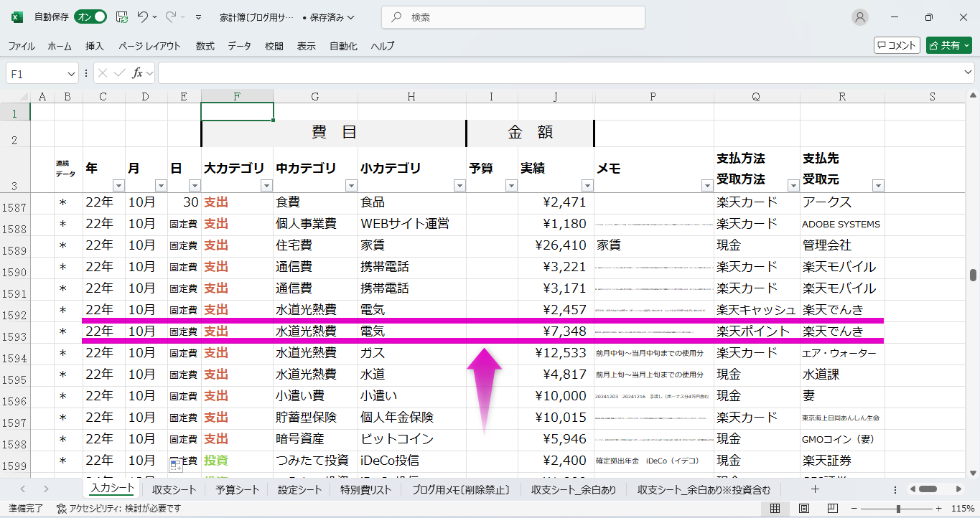
Task: Click the Normal view icon in status bar
Action: click(775, 509)
